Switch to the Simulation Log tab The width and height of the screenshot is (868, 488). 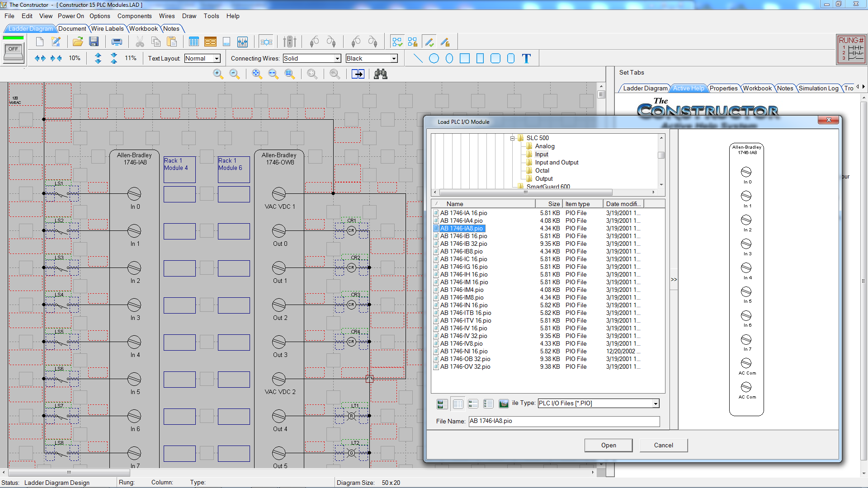[818, 88]
